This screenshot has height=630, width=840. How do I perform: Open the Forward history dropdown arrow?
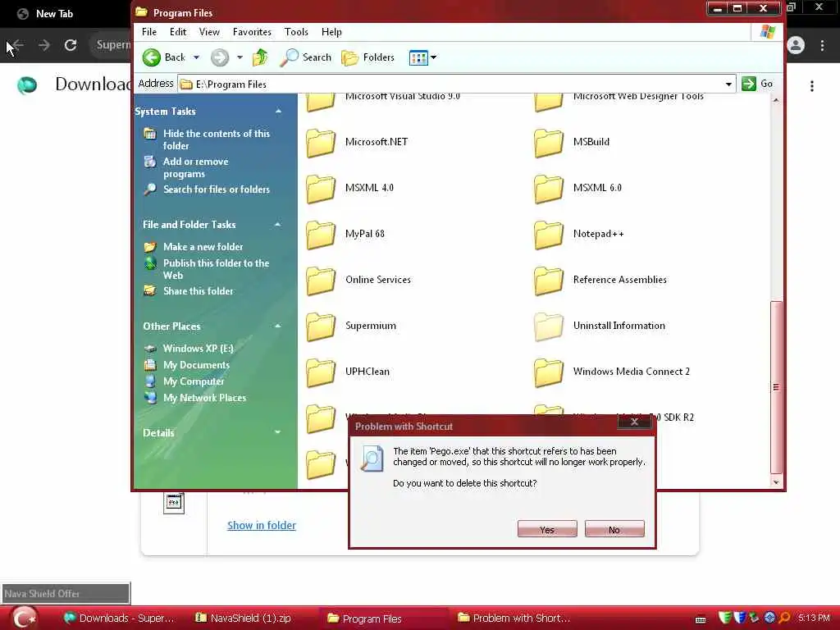[240, 57]
